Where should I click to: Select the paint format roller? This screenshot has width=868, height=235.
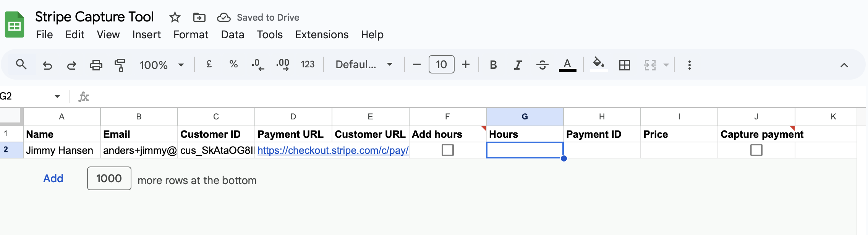tap(120, 65)
